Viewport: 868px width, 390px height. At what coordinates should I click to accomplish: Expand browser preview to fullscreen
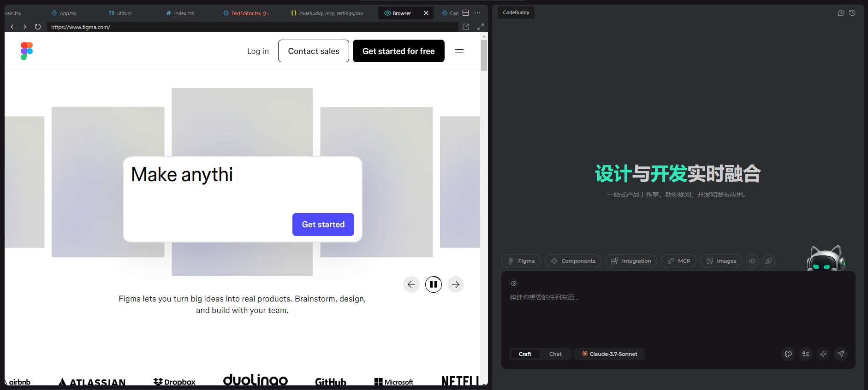[x=481, y=27]
